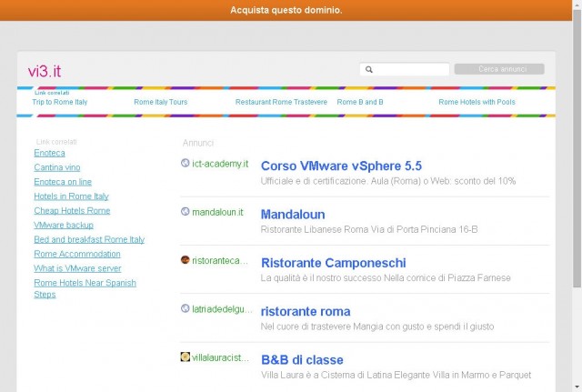This screenshot has width=582, height=392.
Task: Open Bed and breakfast Rome Italy link
Action: [x=89, y=240]
